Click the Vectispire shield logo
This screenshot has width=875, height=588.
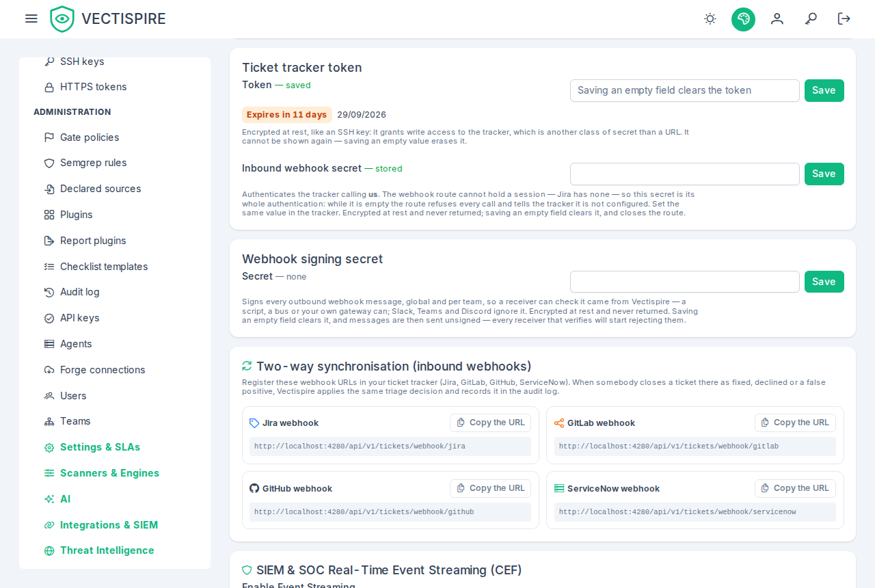(x=62, y=19)
